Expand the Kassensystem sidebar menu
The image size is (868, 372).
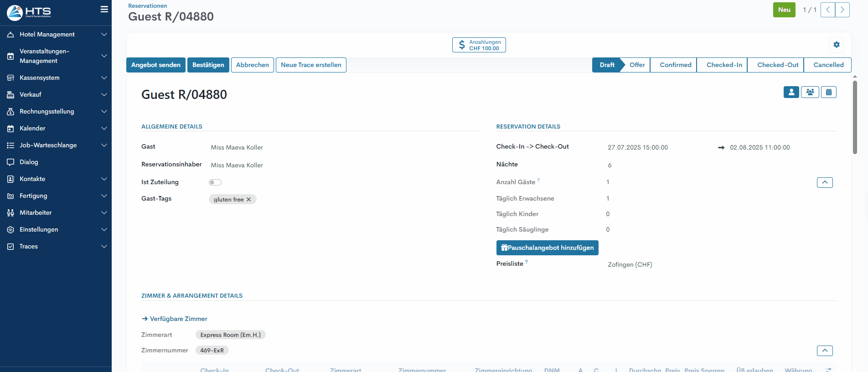pyautogui.click(x=56, y=78)
